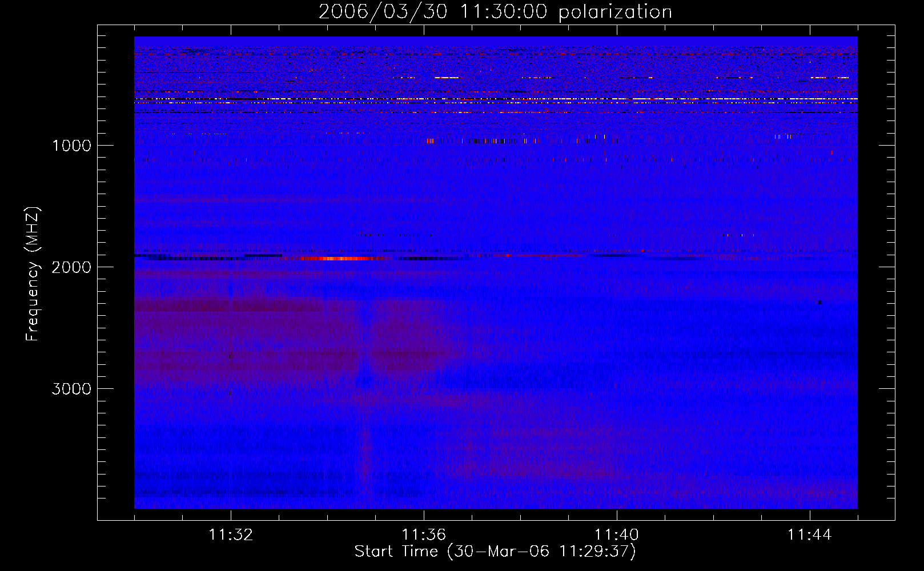
Task: Click the 'Frequency (MHZ)' axis label
Action: (x=33, y=274)
